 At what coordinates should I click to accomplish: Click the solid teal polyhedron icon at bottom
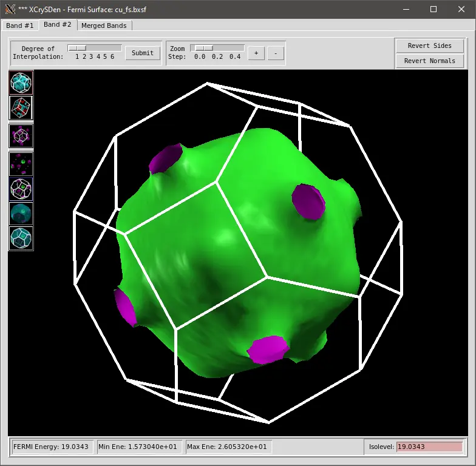point(21,238)
